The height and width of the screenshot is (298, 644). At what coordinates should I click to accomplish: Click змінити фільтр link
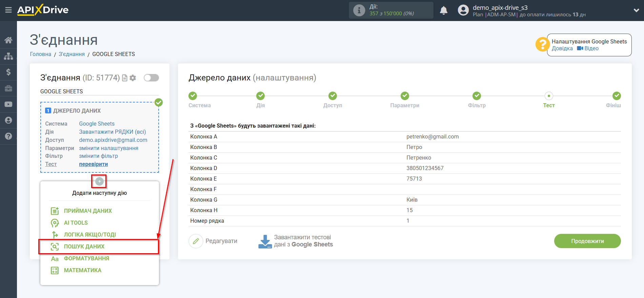click(99, 156)
